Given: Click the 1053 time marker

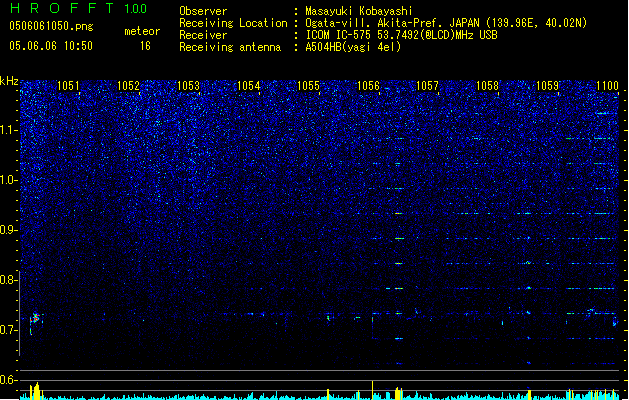Looking at the screenshot, I should [188, 85].
